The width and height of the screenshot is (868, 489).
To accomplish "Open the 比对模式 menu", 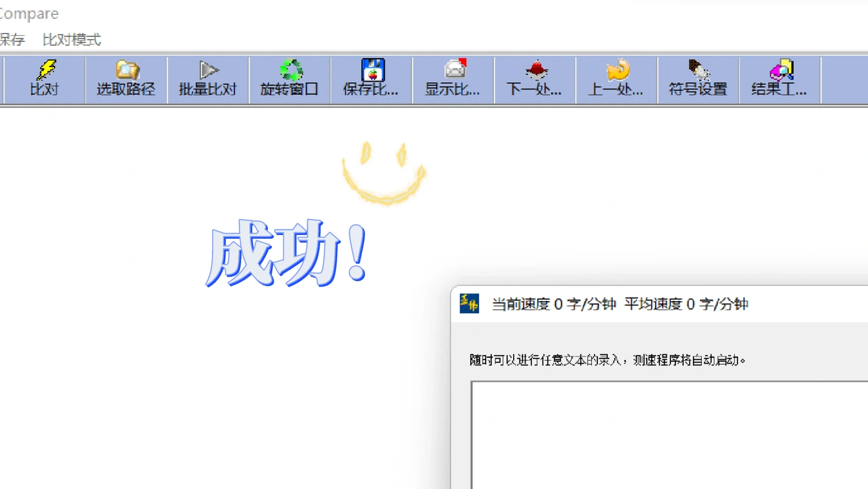I will tap(72, 40).
